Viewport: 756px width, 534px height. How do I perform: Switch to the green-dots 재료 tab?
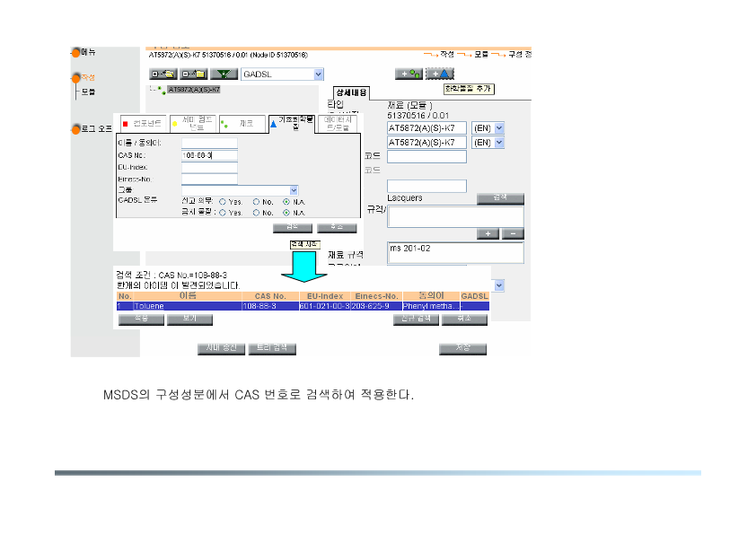pos(242,124)
